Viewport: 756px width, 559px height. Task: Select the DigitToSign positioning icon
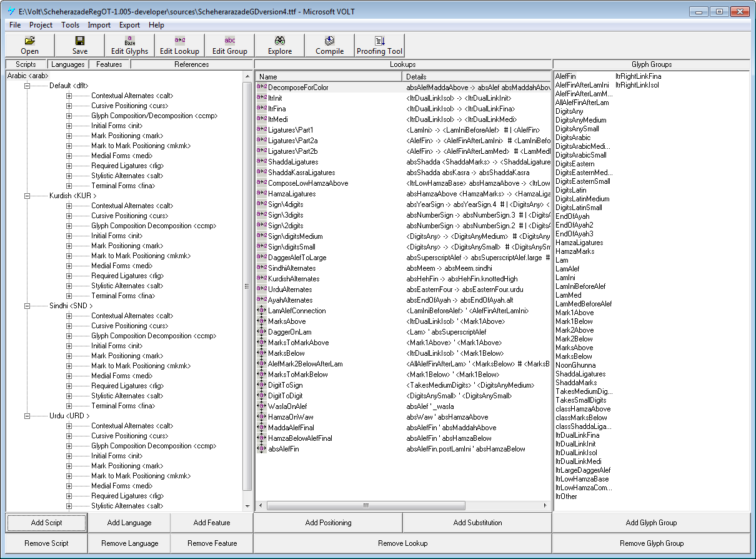[261, 385]
